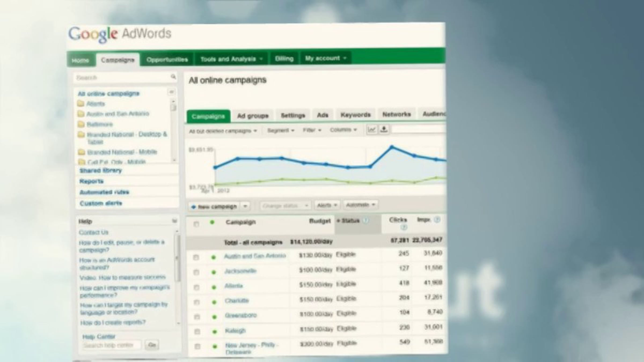Click the Branded National - Mobile folder icon
644x362 pixels.
pos(81,152)
